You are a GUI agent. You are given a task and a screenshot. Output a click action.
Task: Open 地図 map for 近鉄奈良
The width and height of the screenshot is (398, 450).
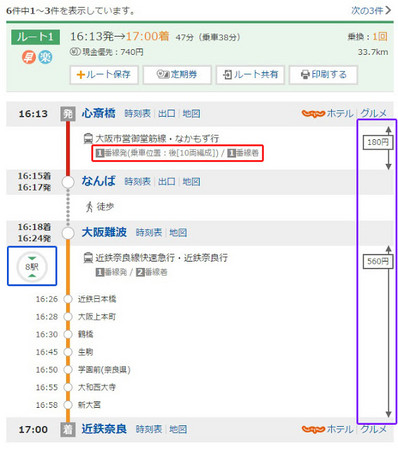pos(178,429)
